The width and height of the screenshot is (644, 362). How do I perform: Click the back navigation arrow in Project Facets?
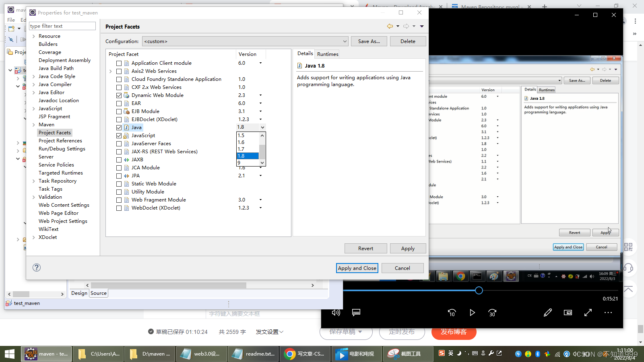[390, 26]
